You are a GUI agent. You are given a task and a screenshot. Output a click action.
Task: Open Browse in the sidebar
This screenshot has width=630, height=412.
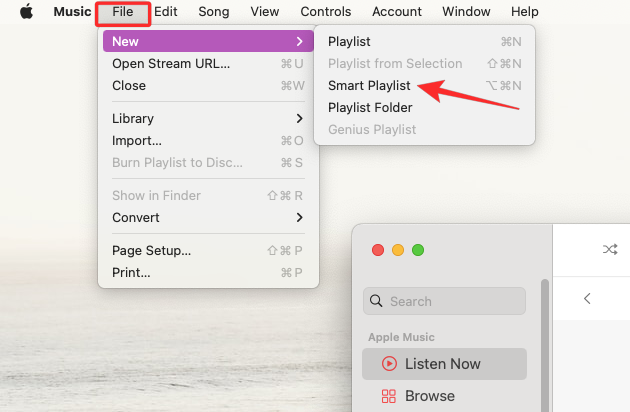click(429, 396)
